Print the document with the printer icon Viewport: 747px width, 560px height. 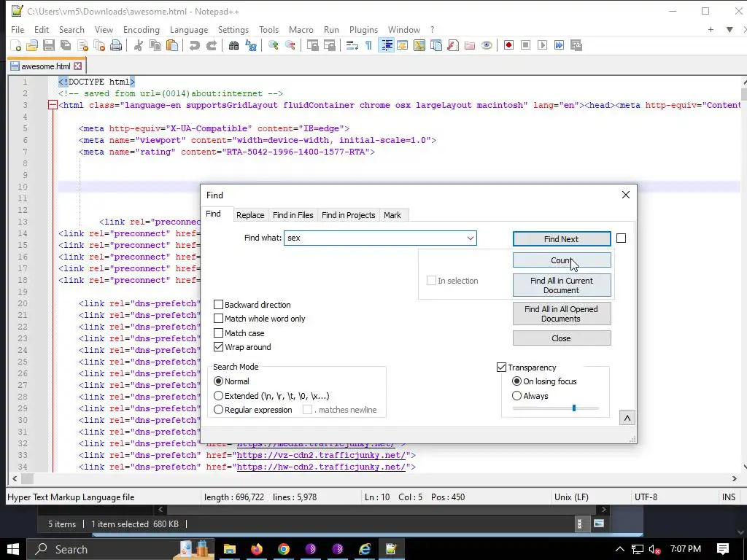pos(116,45)
